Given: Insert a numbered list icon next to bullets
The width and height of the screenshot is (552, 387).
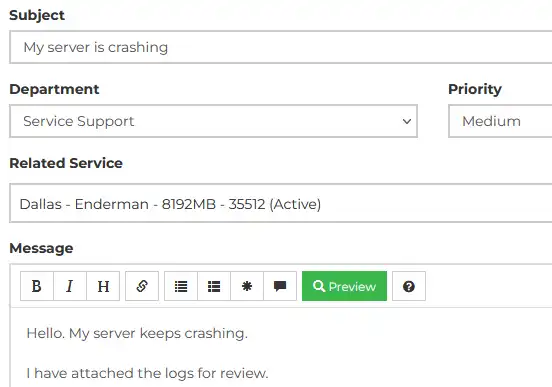Looking at the screenshot, I should pos(214,286).
